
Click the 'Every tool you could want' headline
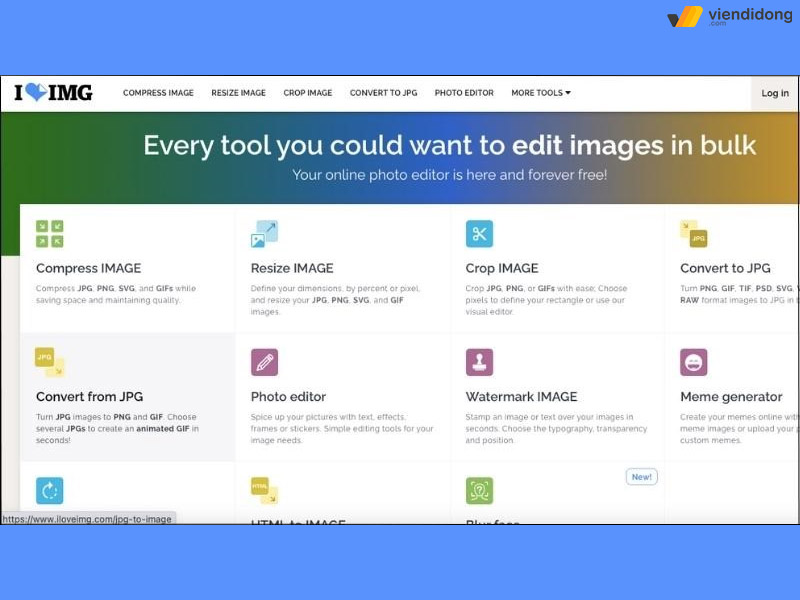[449, 146]
